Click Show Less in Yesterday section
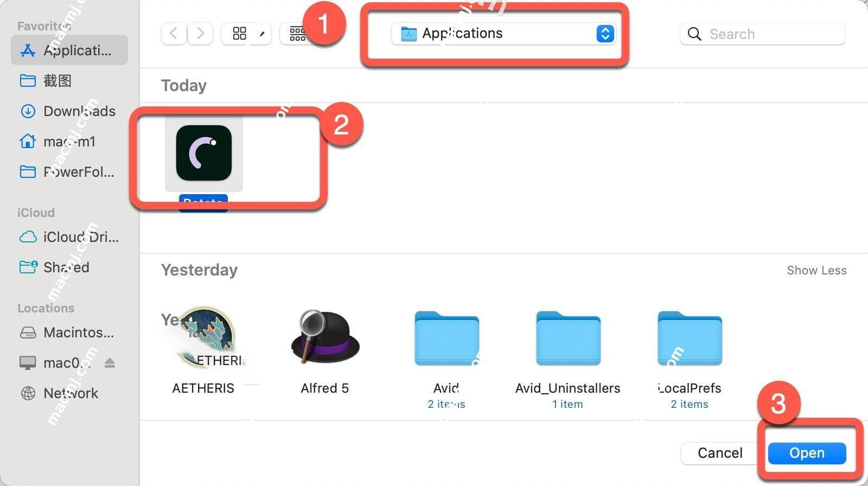 (816, 270)
